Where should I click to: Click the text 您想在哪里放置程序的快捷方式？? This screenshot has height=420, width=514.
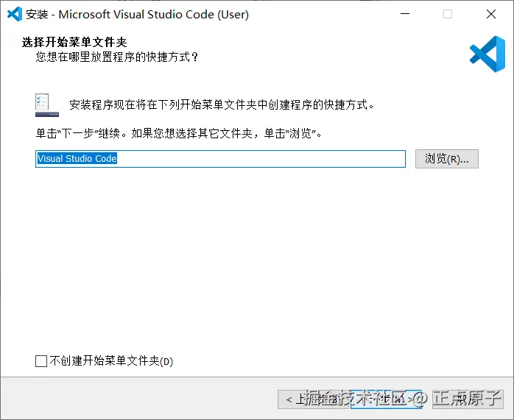tap(117, 57)
